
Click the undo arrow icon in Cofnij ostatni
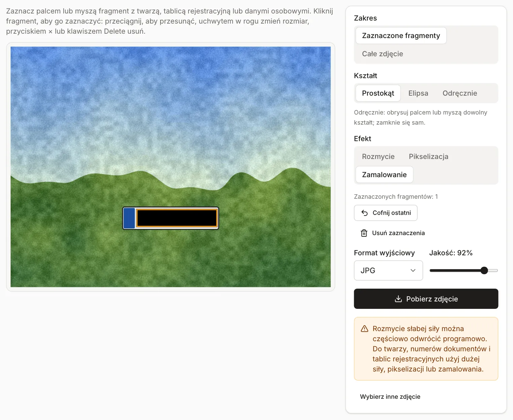pos(364,213)
